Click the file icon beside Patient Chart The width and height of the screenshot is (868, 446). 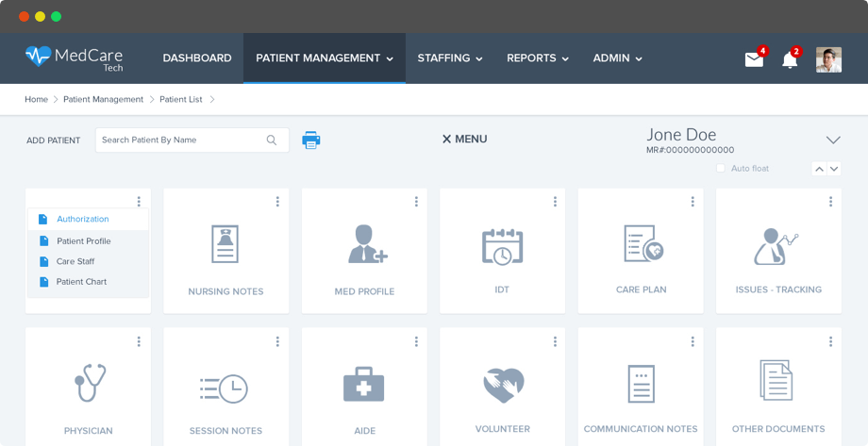point(43,282)
